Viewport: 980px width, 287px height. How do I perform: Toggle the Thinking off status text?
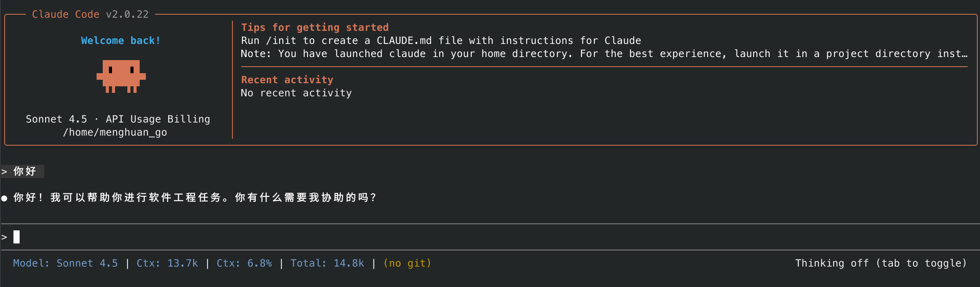point(881,263)
